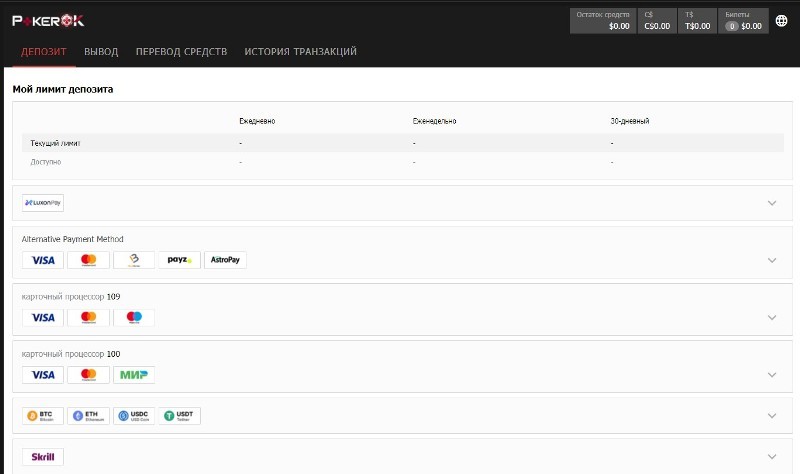Click the PokerOK logo
Screen dimensions: 800x474
pyautogui.click(x=49, y=20)
